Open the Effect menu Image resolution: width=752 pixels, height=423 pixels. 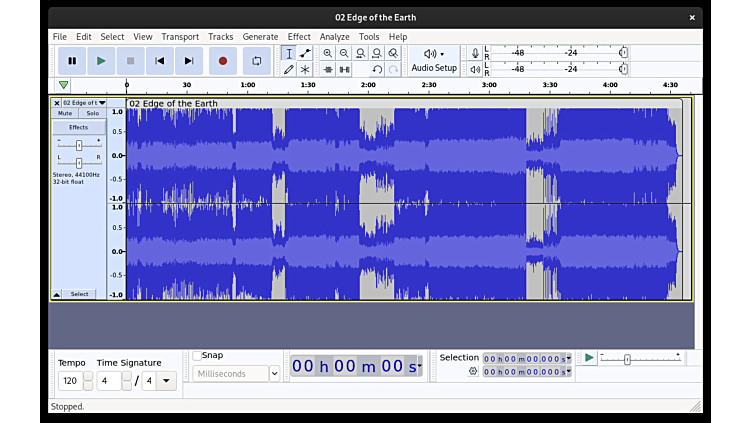(x=299, y=37)
